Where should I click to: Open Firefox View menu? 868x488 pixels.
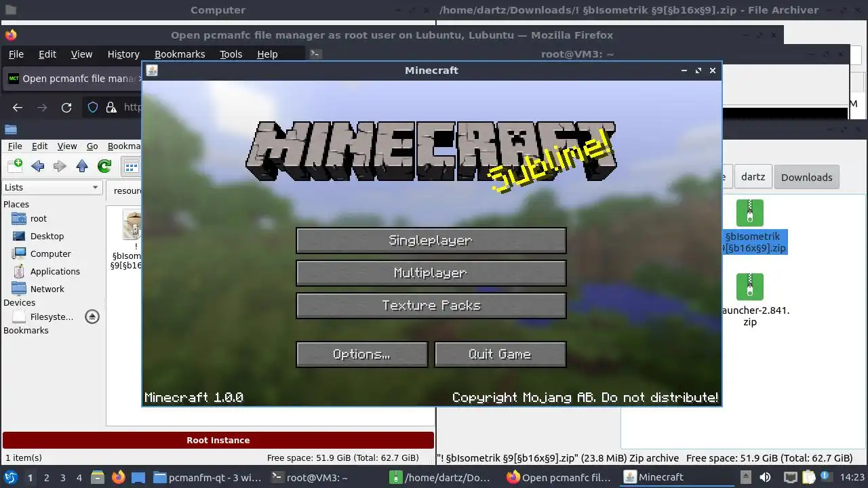point(81,54)
